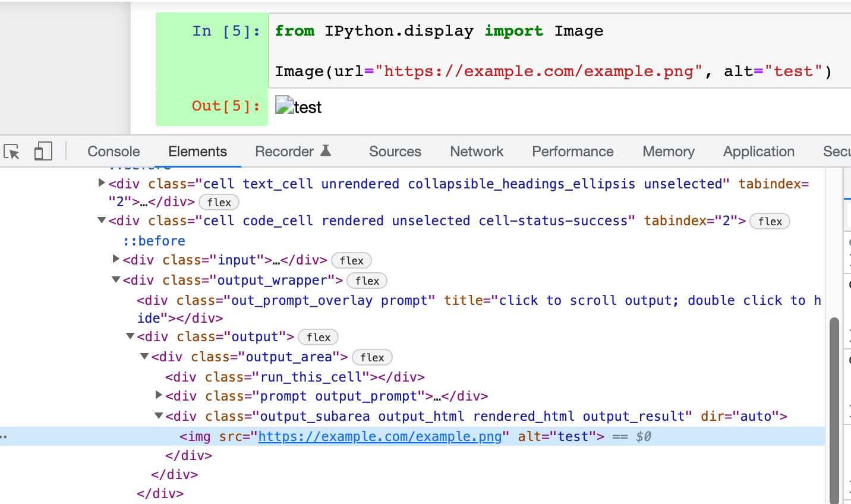
Task: Switch to the Console tab
Action: point(113,152)
